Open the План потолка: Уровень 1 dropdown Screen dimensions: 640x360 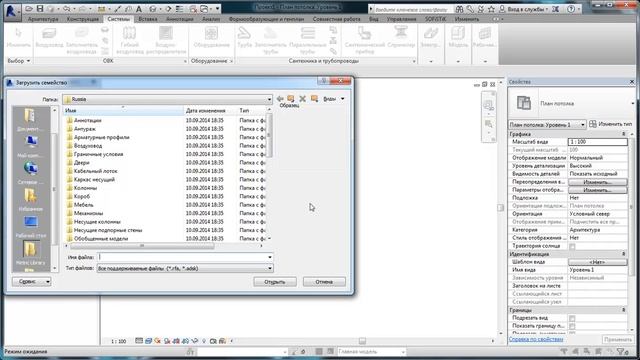coord(547,124)
